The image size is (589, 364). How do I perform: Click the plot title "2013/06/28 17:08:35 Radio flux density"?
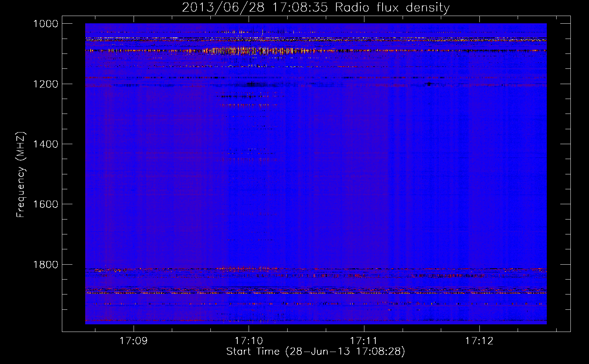pyautogui.click(x=316, y=7)
